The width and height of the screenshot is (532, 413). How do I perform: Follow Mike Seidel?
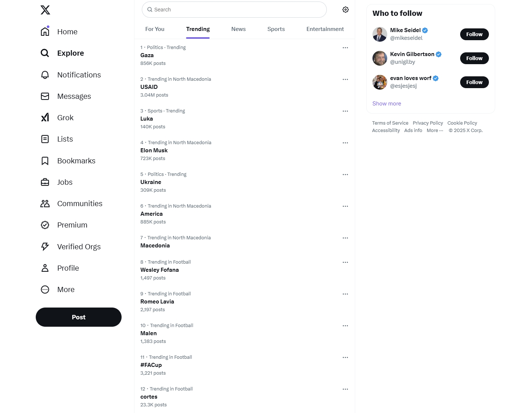(474, 34)
